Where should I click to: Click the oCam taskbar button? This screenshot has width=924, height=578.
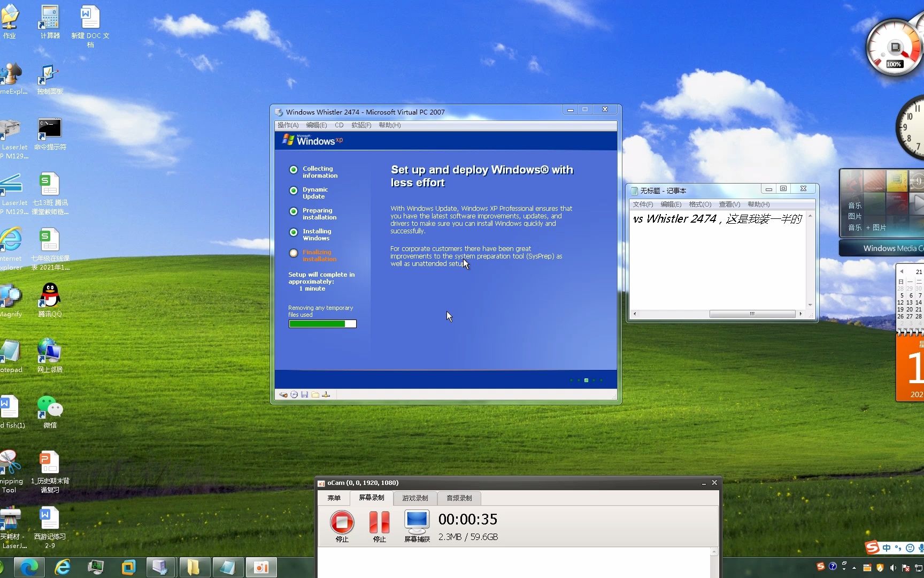pos(261,567)
